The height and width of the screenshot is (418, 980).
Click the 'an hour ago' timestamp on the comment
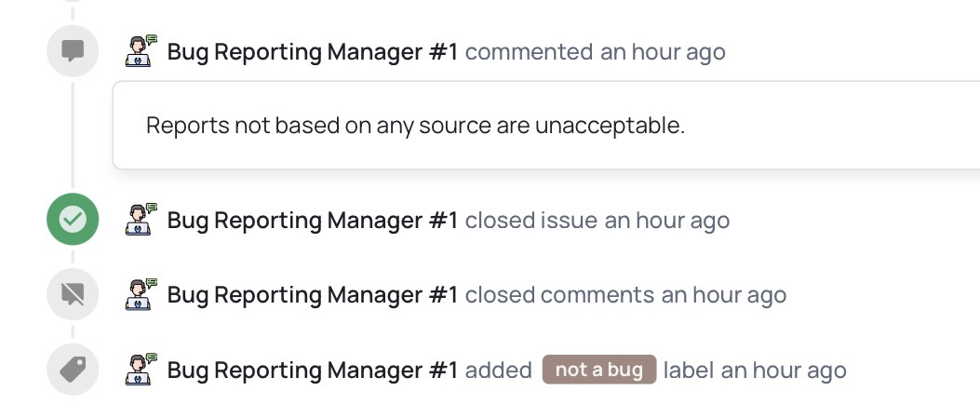click(663, 52)
